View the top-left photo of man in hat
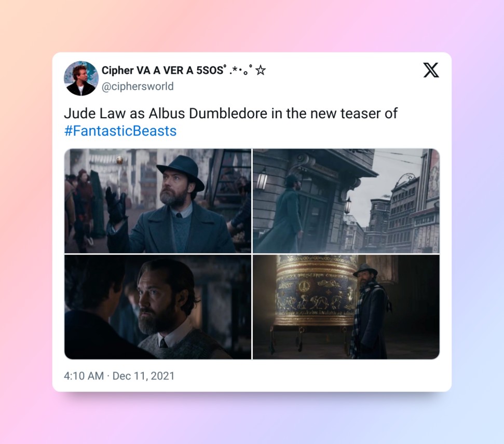This screenshot has width=504, height=444. (158, 201)
